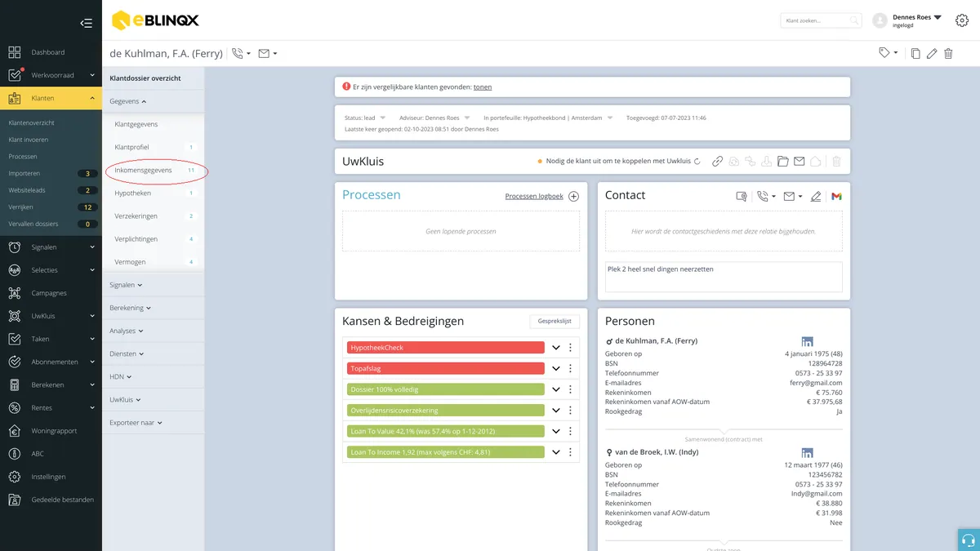Viewport: 980px width, 551px height.
Task: Open the mail dropdown in Contact panel
Action: click(x=792, y=196)
